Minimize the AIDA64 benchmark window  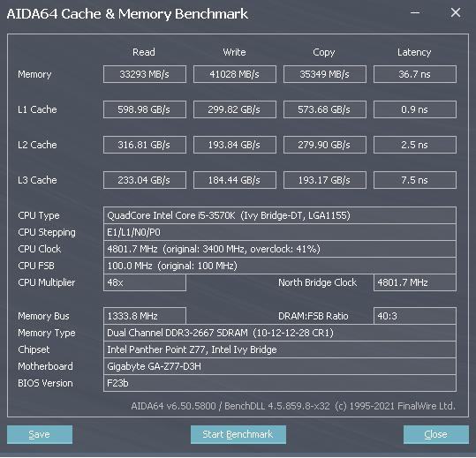pyautogui.click(x=415, y=13)
